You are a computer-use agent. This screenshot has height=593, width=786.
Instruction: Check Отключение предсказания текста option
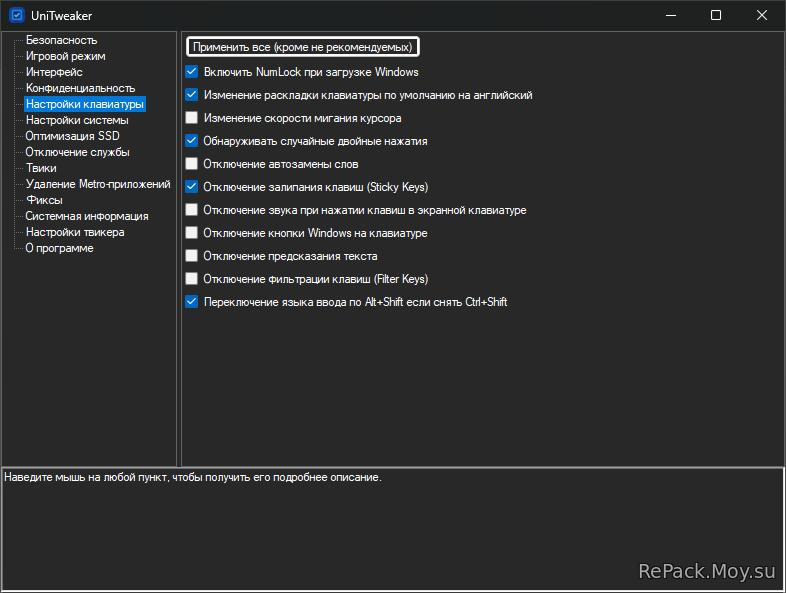pos(191,256)
